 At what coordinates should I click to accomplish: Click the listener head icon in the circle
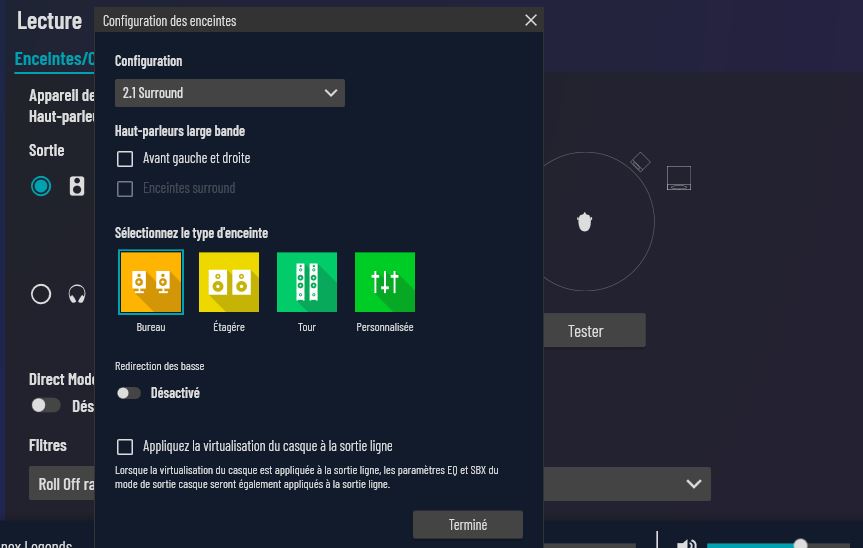click(584, 222)
